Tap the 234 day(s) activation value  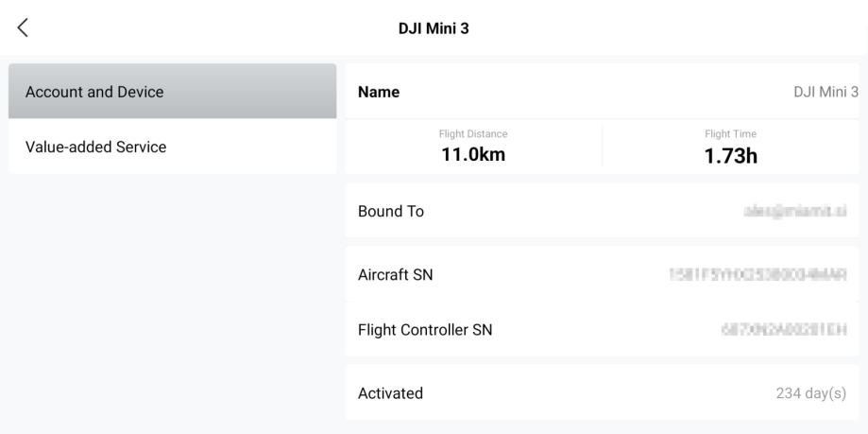point(817,393)
